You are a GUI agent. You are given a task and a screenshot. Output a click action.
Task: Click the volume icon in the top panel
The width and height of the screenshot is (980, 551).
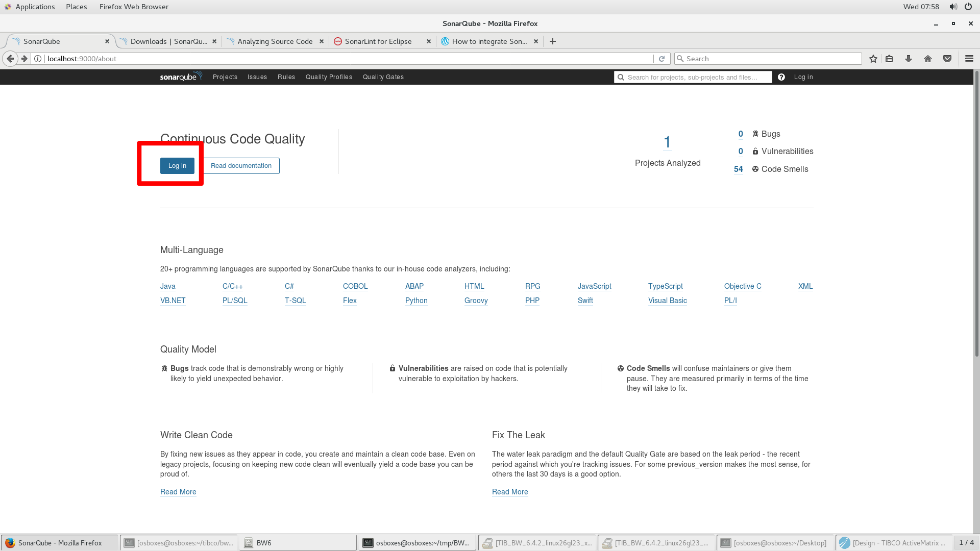953,7
